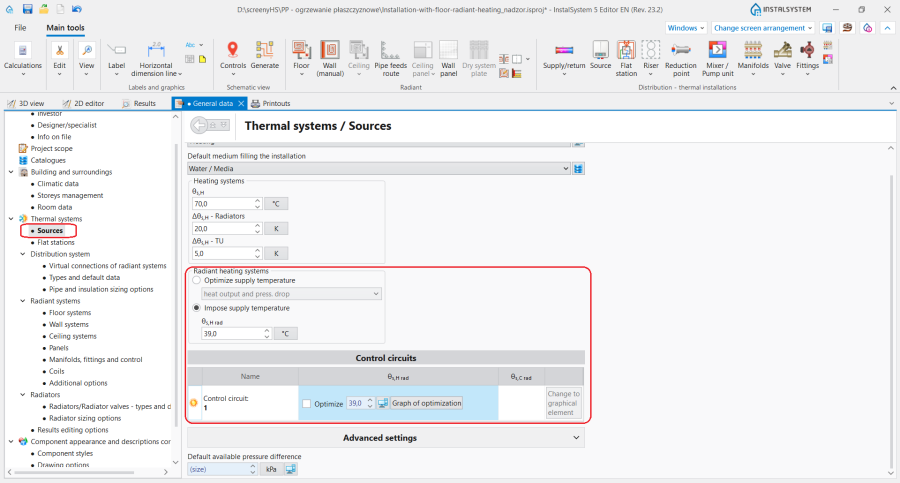Viewport: 900px width, 483px height.
Task: Click the Graph of optimization button
Action: (x=426, y=403)
